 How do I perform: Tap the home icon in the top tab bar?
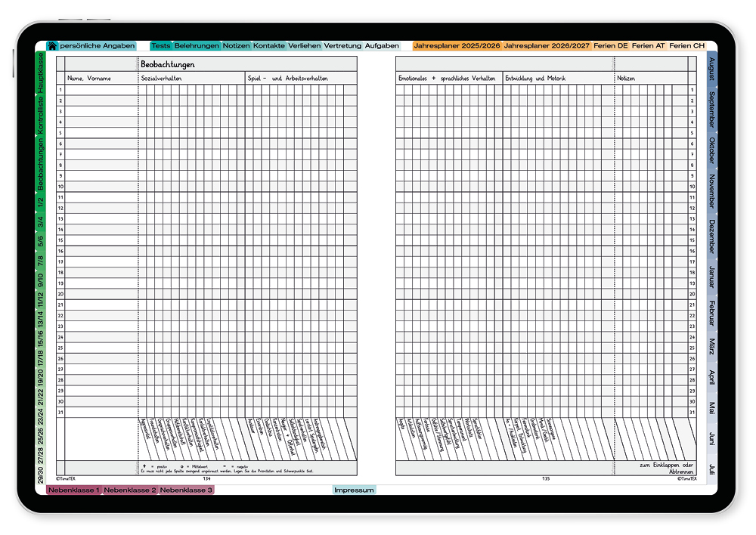(52, 46)
